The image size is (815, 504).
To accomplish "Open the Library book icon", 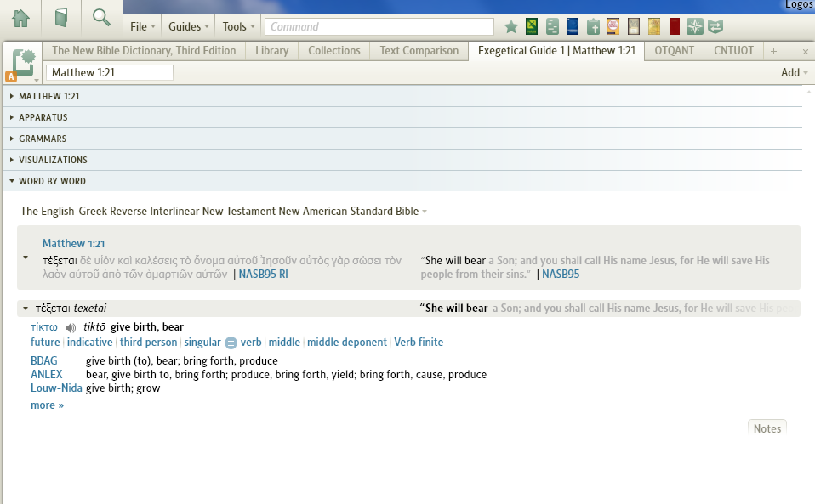I will pyautogui.click(x=61, y=18).
